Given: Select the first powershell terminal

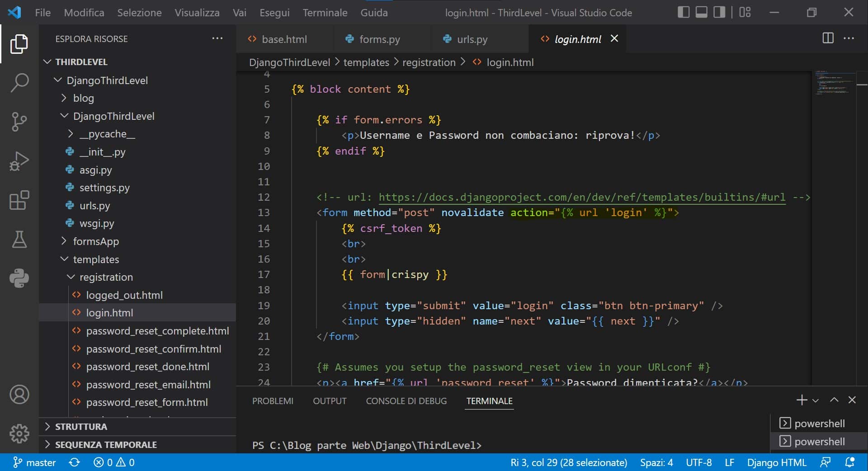Looking at the screenshot, I should (x=819, y=424).
